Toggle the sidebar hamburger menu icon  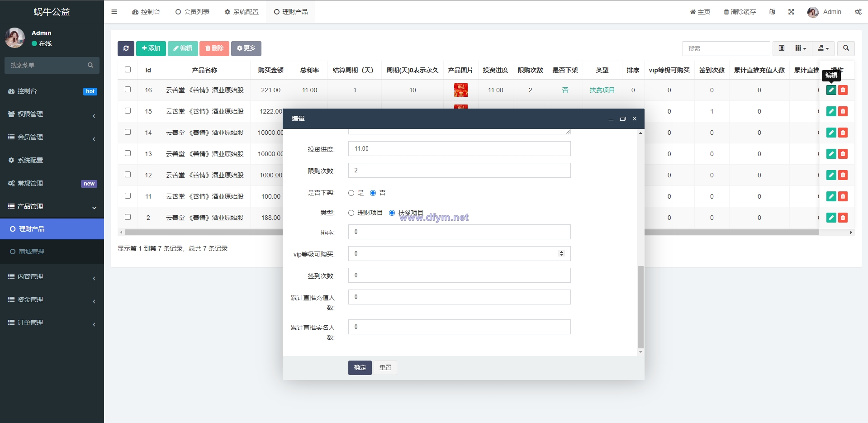[x=114, y=12]
